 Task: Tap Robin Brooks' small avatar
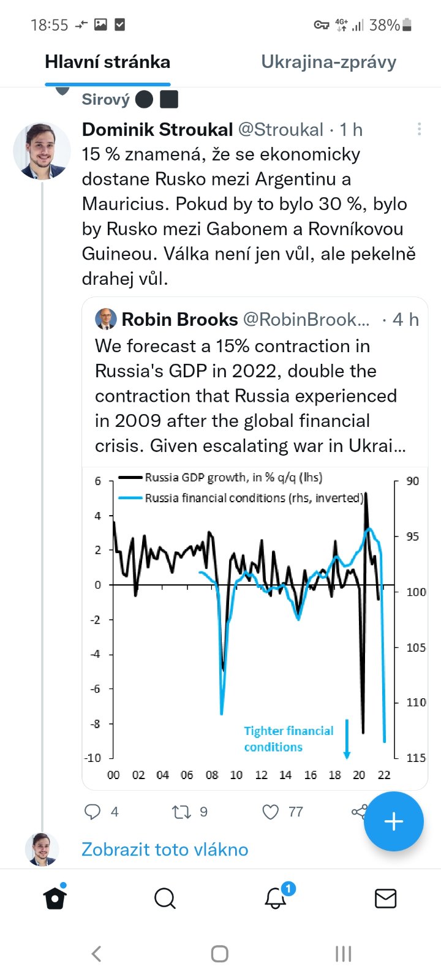click(106, 319)
